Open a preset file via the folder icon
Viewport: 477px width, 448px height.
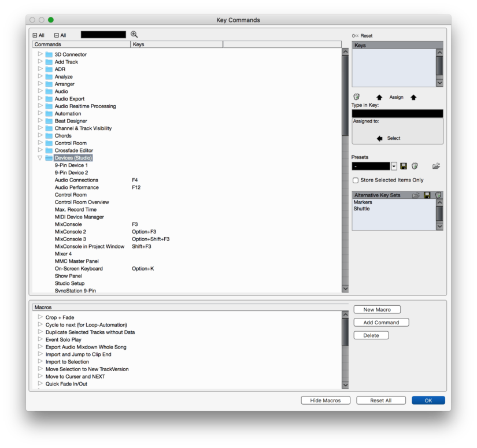[x=437, y=166]
